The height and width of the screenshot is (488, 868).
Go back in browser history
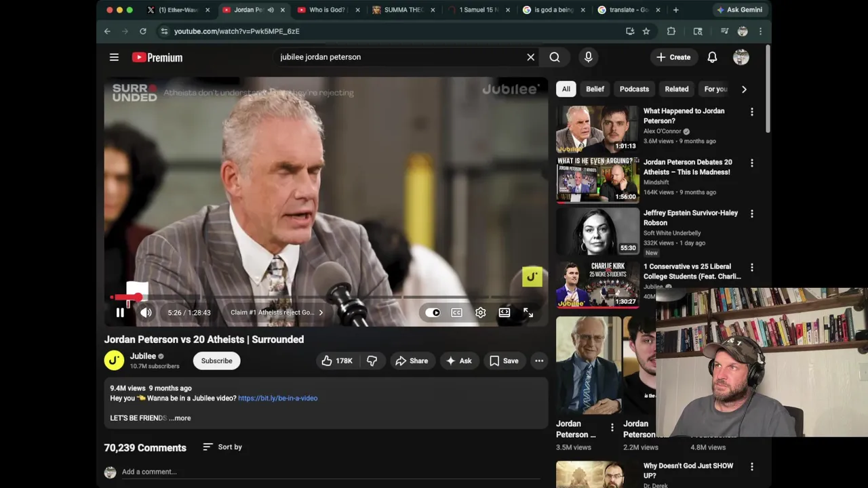pos(107,31)
